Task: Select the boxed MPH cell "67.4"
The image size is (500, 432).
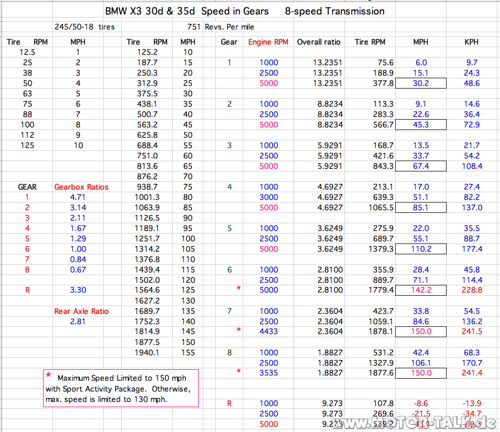Action: coord(421,166)
